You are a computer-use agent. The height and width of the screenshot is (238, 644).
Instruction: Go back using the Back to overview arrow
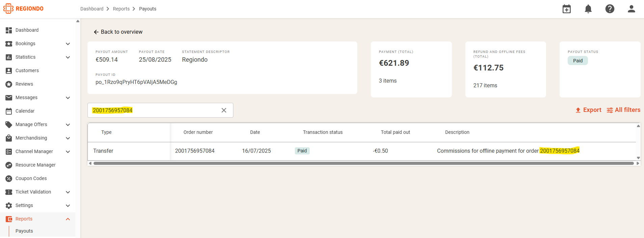(118, 32)
